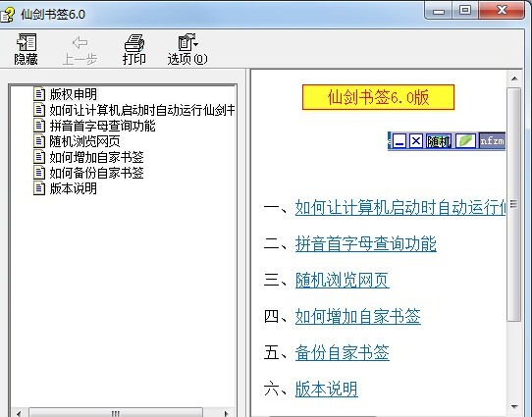532x417 pixels.
Task: Click minimize icon in mini bookmark bar image
Action: (x=399, y=141)
